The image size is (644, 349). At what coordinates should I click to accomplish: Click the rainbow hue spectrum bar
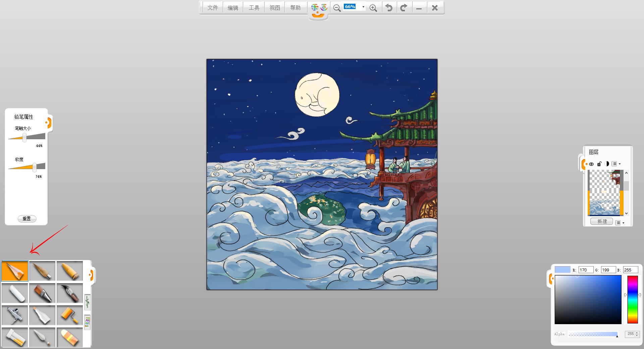click(x=633, y=299)
